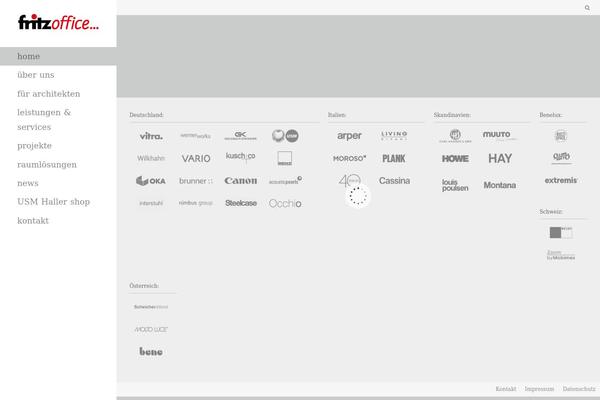Open the Schreiber brand logo
The height and width of the screenshot is (400, 600).
pyautogui.click(x=151, y=307)
